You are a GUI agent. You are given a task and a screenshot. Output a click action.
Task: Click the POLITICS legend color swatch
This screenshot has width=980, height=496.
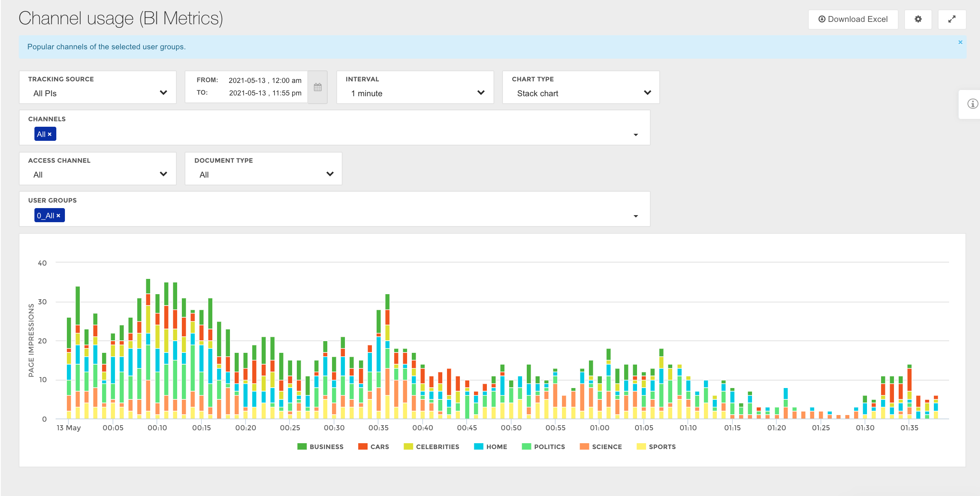526,447
